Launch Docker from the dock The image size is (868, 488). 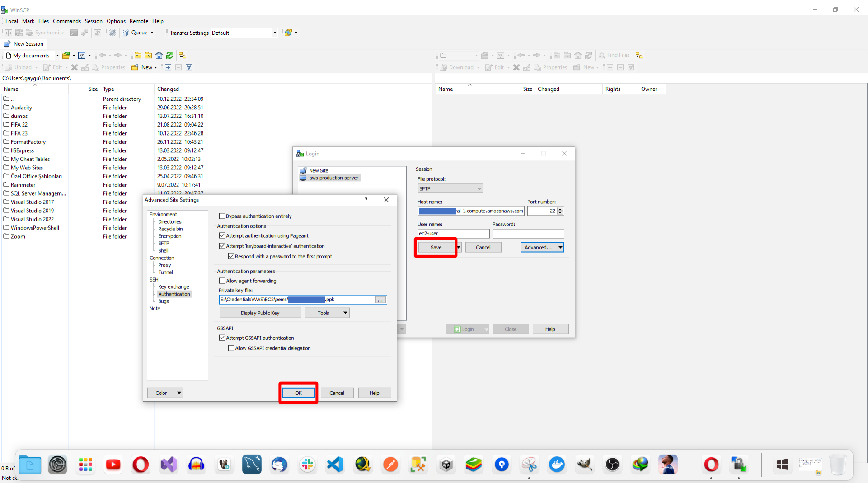coord(557,465)
